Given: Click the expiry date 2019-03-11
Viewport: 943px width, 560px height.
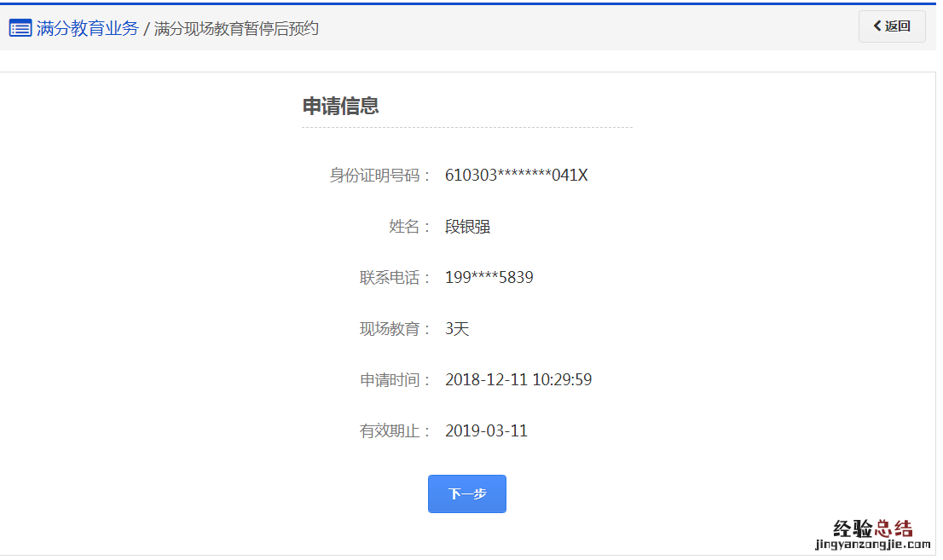Looking at the screenshot, I should click(x=486, y=430).
